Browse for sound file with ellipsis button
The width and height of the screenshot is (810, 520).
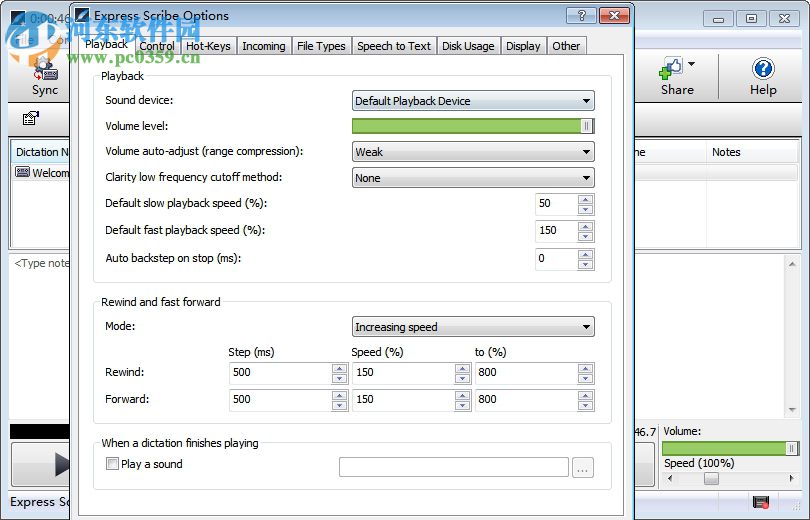click(583, 467)
